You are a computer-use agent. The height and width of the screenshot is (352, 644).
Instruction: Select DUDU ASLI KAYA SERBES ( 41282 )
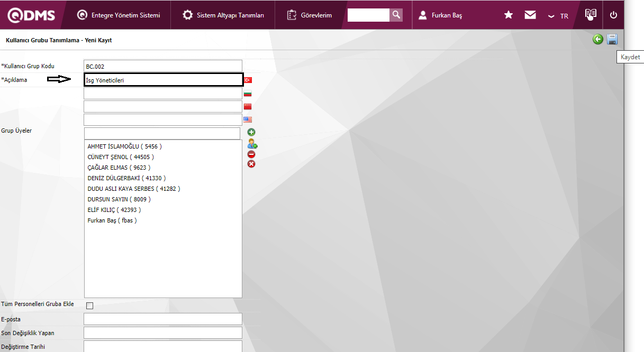click(x=134, y=189)
